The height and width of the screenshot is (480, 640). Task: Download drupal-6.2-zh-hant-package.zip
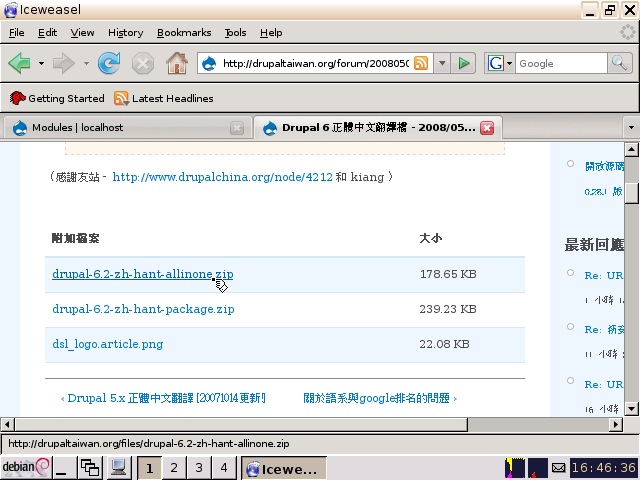tap(143, 309)
